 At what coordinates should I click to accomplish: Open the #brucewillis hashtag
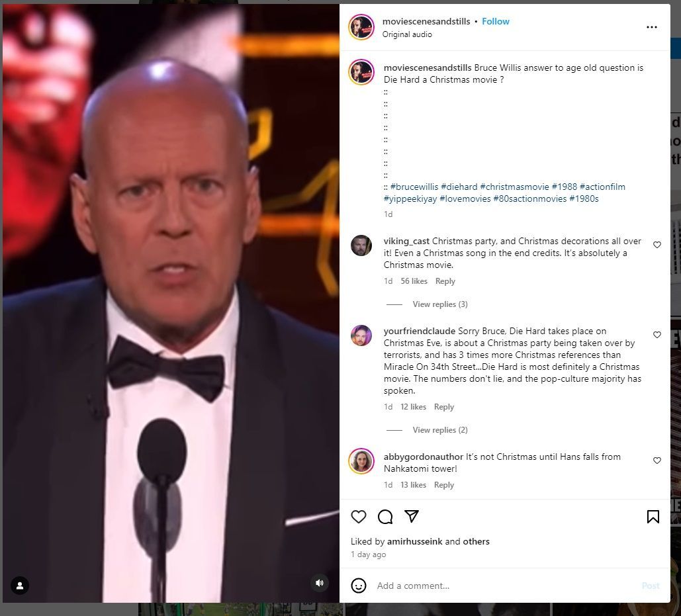(x=414, y=187)
